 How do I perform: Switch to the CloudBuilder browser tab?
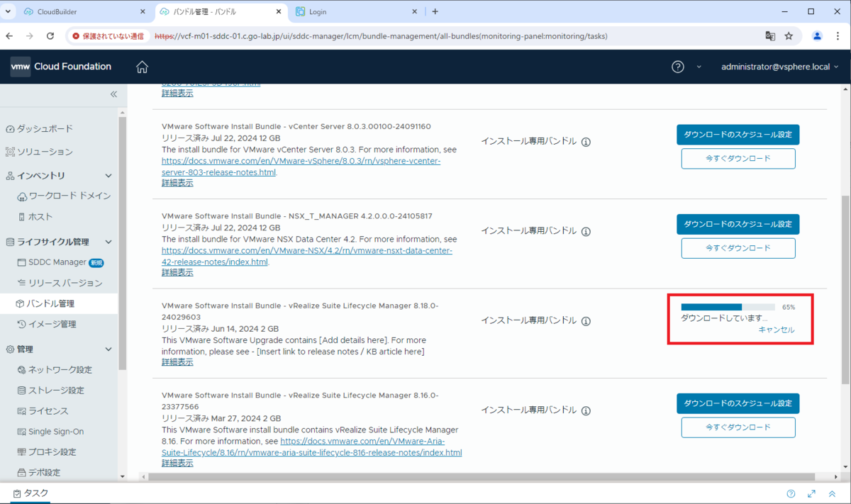click(84, 12)
